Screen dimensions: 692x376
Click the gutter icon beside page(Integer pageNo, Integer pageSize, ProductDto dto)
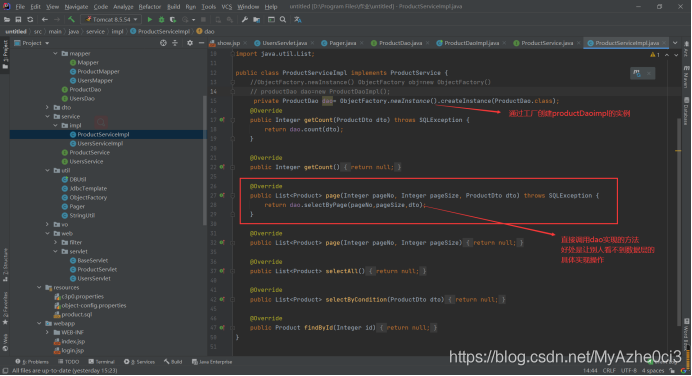[x=222, y=196]
